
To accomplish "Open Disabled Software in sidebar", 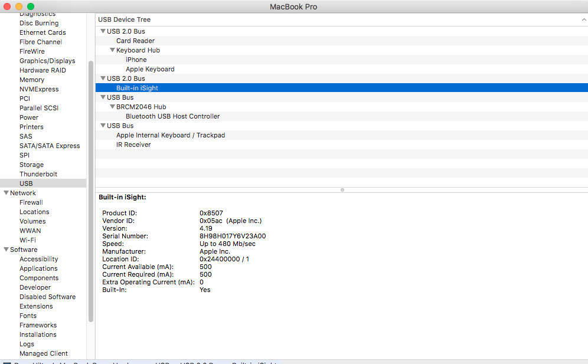I will pos(48,297).
